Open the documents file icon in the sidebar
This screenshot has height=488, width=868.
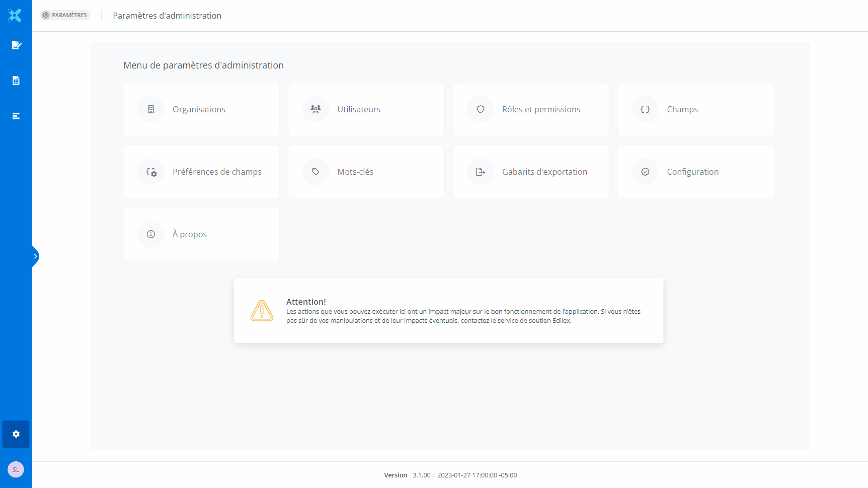point(16,81)
